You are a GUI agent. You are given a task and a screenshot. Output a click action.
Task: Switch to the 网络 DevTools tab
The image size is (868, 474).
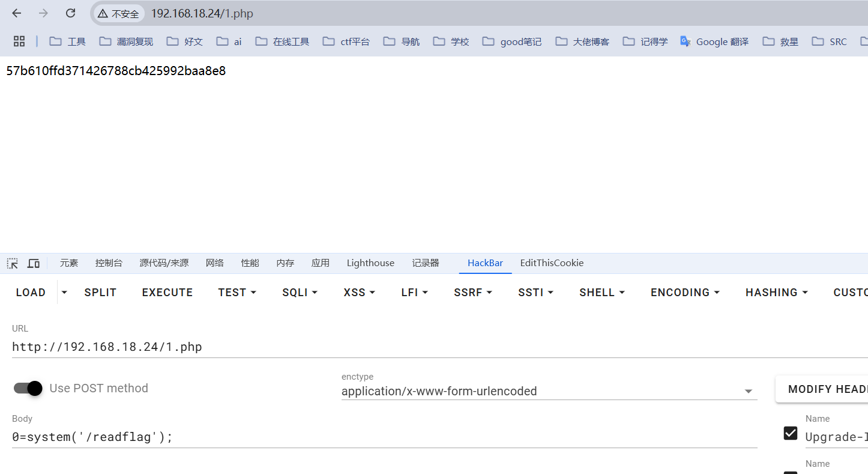[x=215, y=263]
